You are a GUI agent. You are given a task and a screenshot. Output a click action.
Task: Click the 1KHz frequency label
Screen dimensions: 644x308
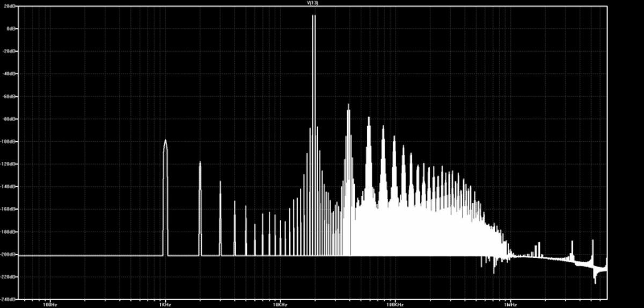pos(165,304)
